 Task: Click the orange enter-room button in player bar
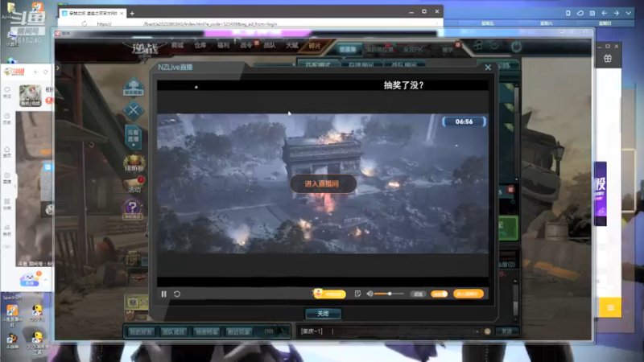469,294
